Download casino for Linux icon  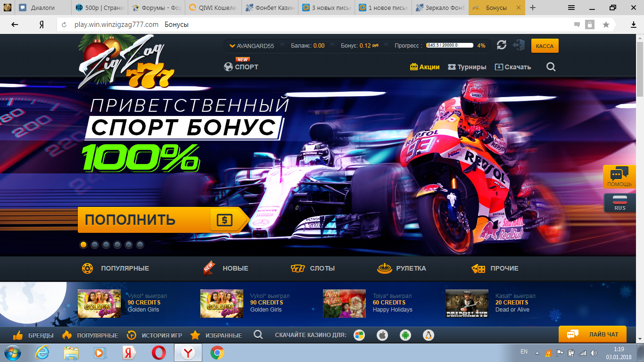(x=428, y=335)
